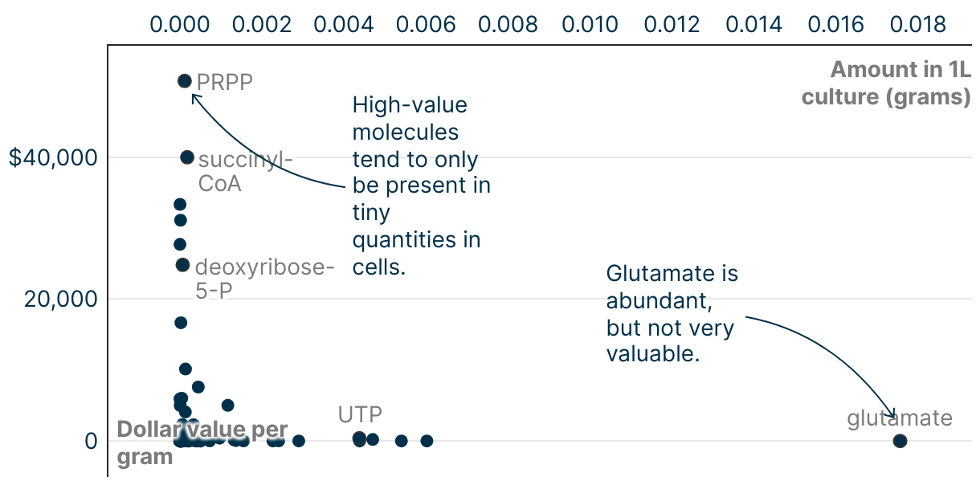Select the PRPP label text

pos(225,82)
